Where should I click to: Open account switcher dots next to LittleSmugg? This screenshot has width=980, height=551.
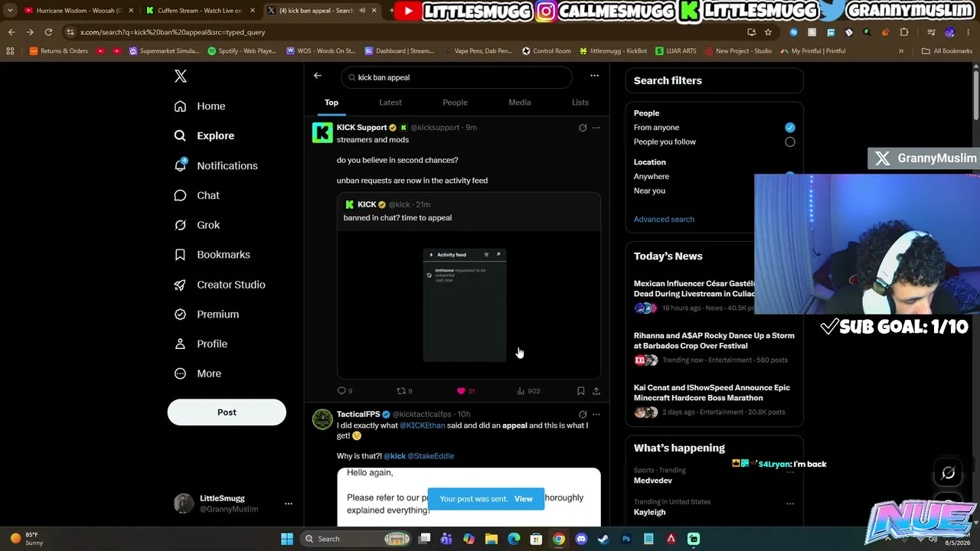289,504
